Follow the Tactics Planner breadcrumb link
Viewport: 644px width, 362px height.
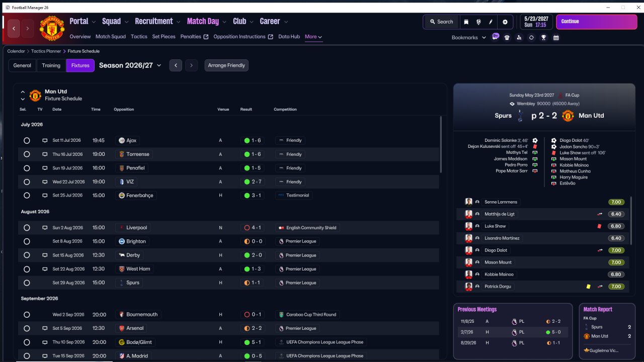(x=46, y=51)
